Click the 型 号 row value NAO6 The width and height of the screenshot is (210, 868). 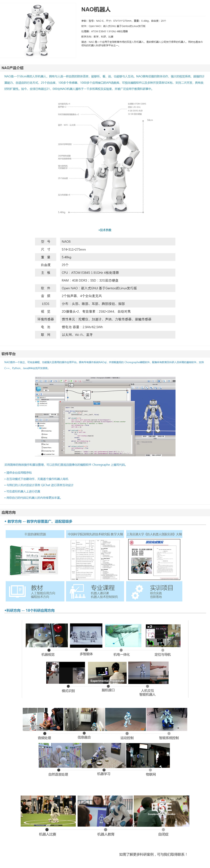click(x=117, y=242)
